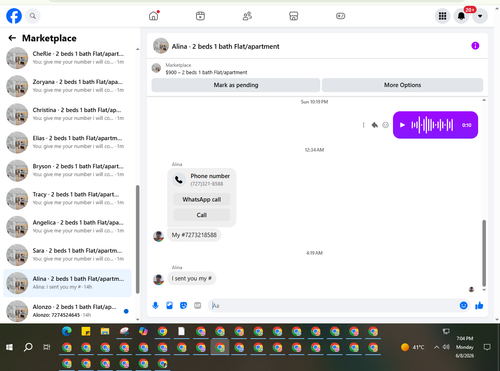
Task: Play the voice message
Action: click(x=402, y=125)
